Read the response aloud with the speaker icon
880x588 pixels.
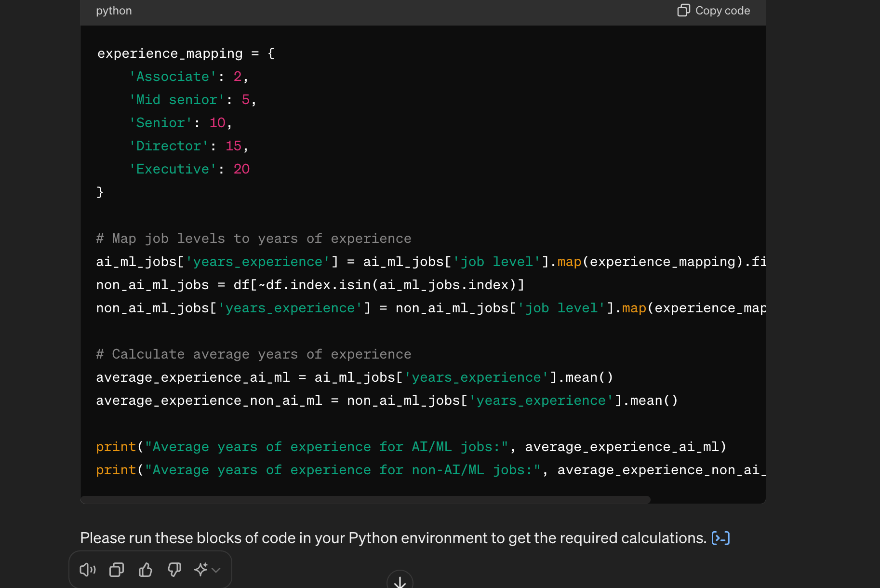pyautogui.click(x=87, y=569)
